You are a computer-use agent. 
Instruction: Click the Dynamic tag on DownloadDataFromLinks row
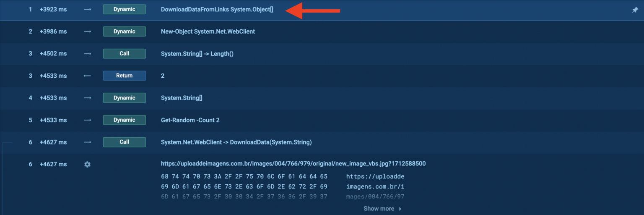click(124, 9)
